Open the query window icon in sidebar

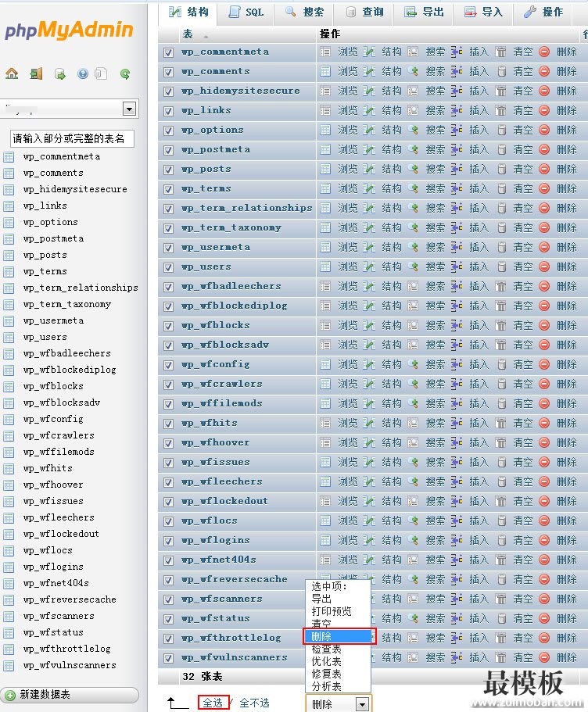[x=59, y=73]
